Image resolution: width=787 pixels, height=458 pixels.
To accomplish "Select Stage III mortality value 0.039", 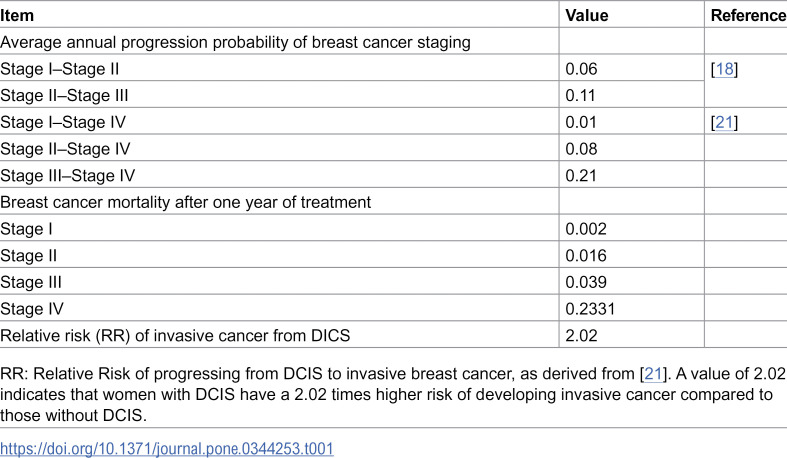I will click(x=586, y=282).
